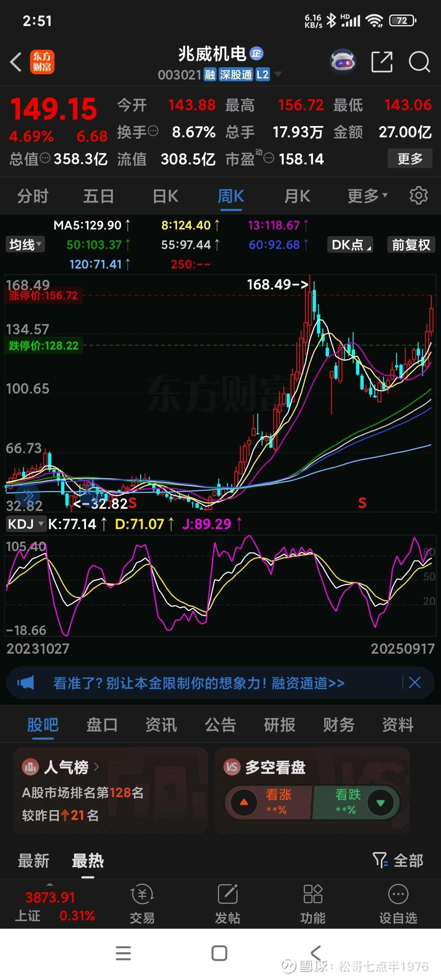Open the 均线 indicator dropdown
441x980 pixels.
[25, 245]
